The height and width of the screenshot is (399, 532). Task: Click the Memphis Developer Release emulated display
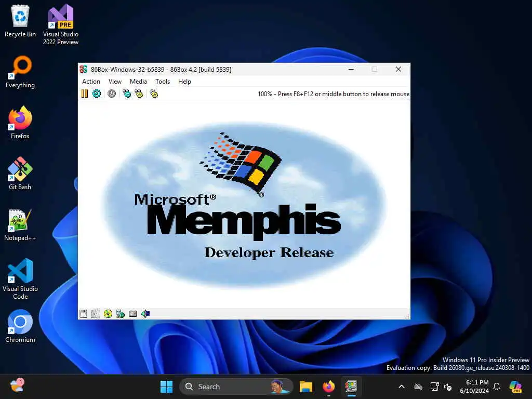pyautogui.click(x=244, y=204)
